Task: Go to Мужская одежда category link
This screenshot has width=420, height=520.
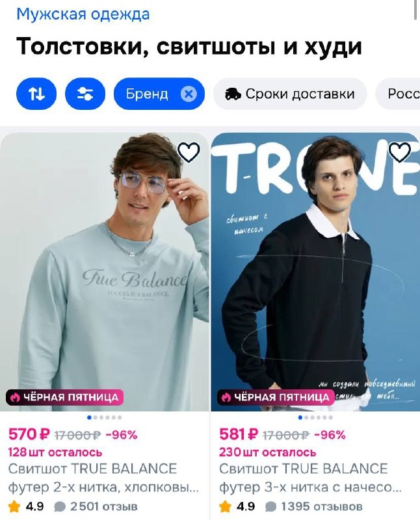Action: [83, 14]
